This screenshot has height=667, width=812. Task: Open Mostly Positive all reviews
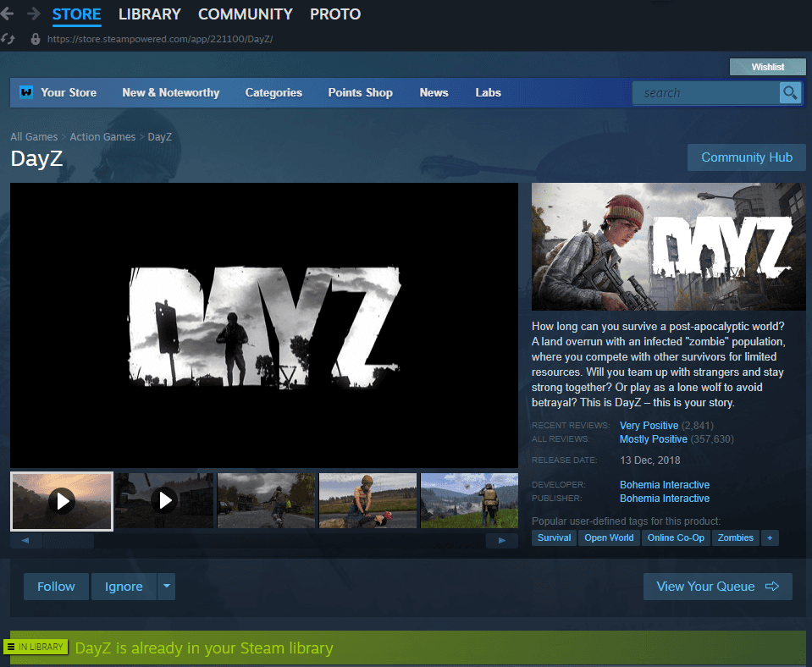click(x=654, y=439)
